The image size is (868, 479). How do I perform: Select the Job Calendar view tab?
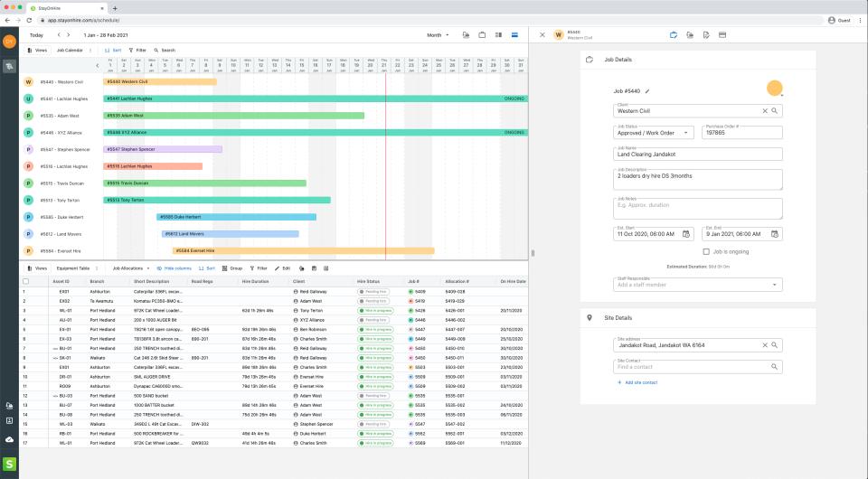coord(70,50)
